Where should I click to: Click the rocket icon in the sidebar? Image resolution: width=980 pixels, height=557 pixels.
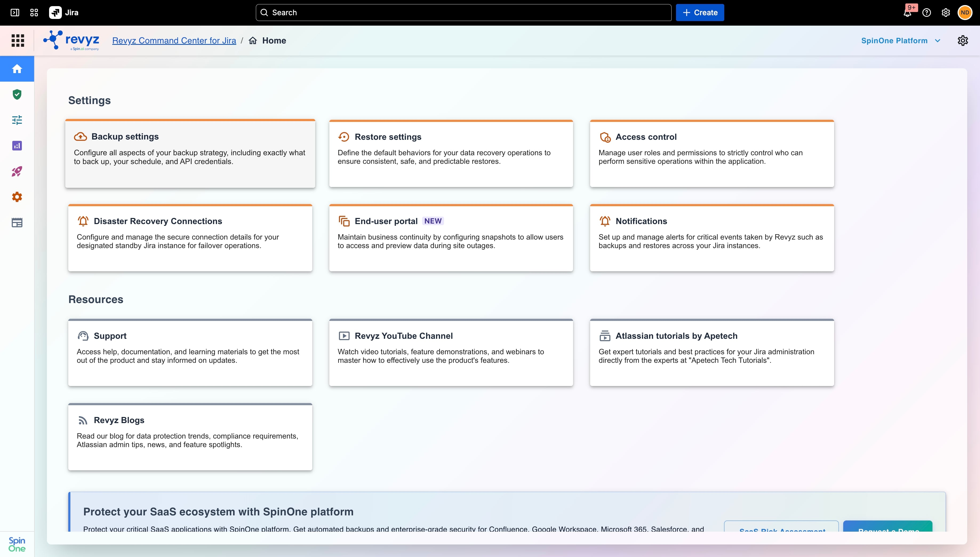click(x=17, y=171)
